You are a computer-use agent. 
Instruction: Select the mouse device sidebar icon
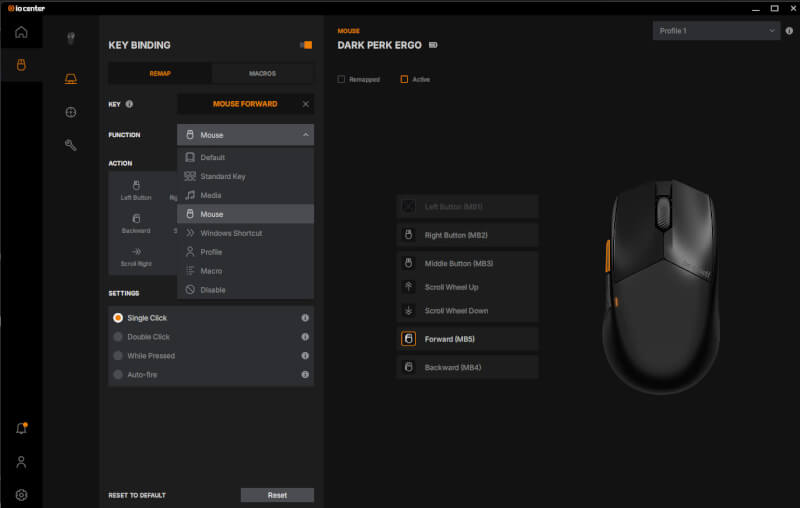(21, 65)
